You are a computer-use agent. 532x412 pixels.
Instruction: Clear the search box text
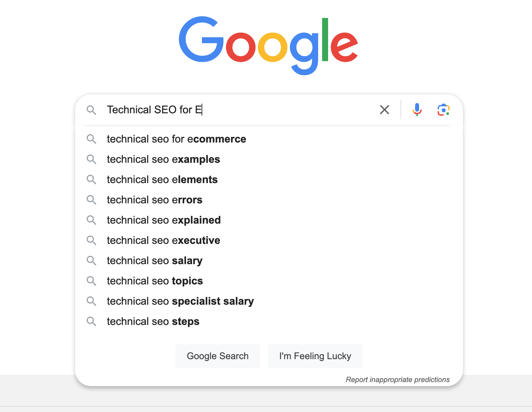(x=384, y=110)
